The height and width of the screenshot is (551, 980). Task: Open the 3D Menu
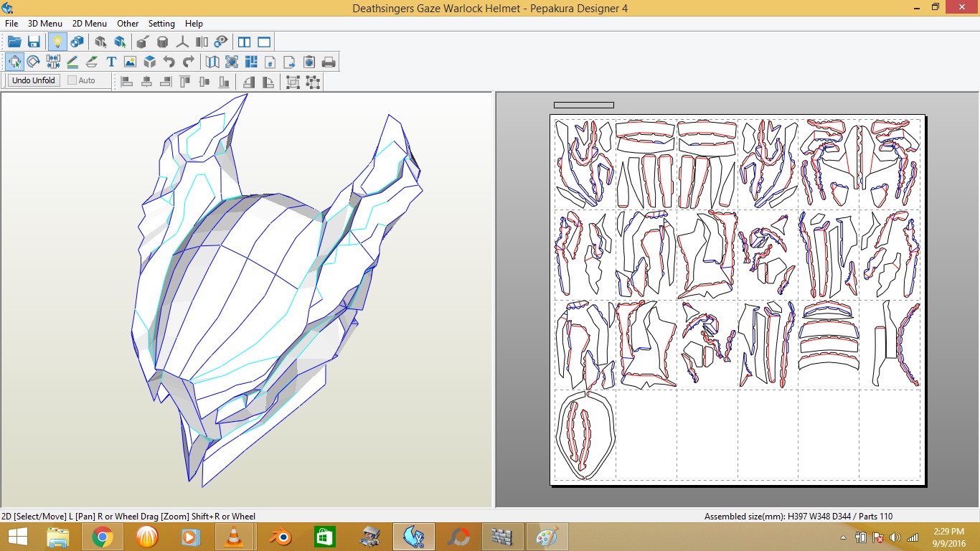coord(44,24)
